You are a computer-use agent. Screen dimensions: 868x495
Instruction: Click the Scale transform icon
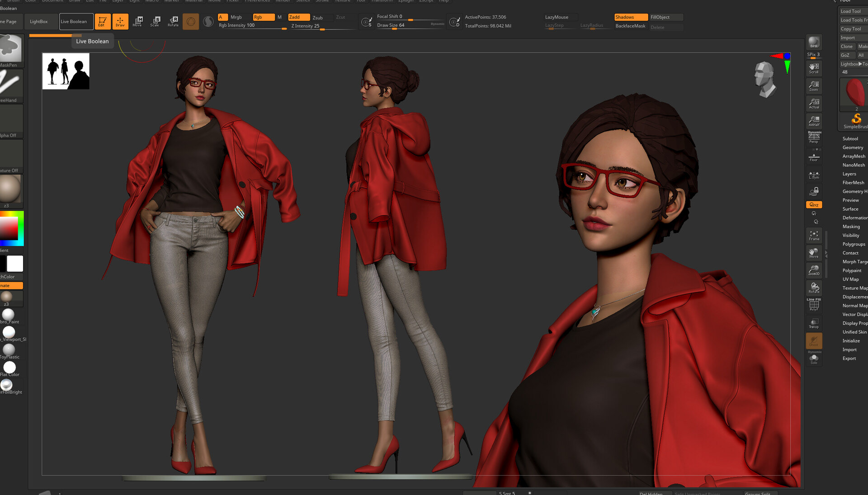[x=155, y=21]
